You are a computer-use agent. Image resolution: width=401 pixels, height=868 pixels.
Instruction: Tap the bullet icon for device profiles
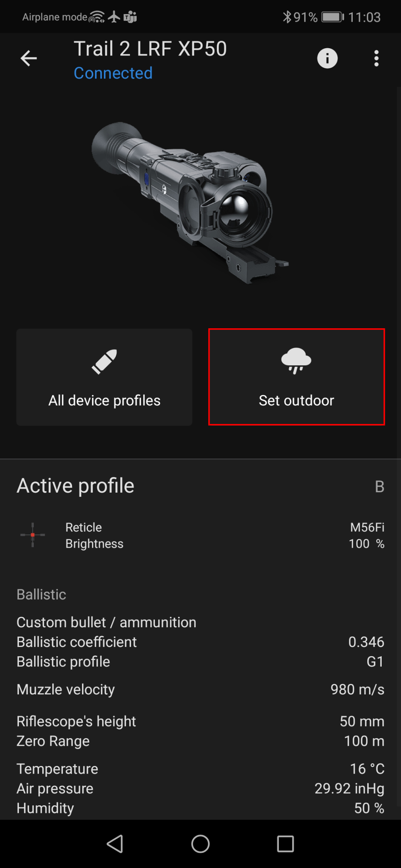tap(104, 362)
